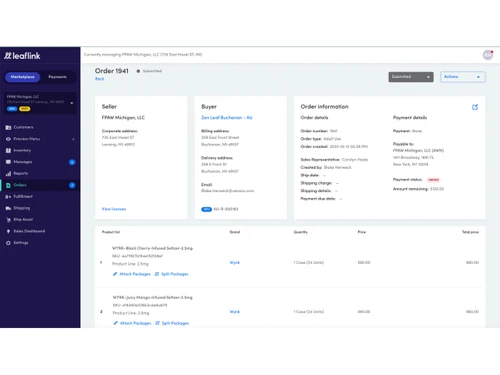Click Split Packages for Juicy Mango Seltzer
The width and height of the screenshot is (500, 375).
click(175, 323)
